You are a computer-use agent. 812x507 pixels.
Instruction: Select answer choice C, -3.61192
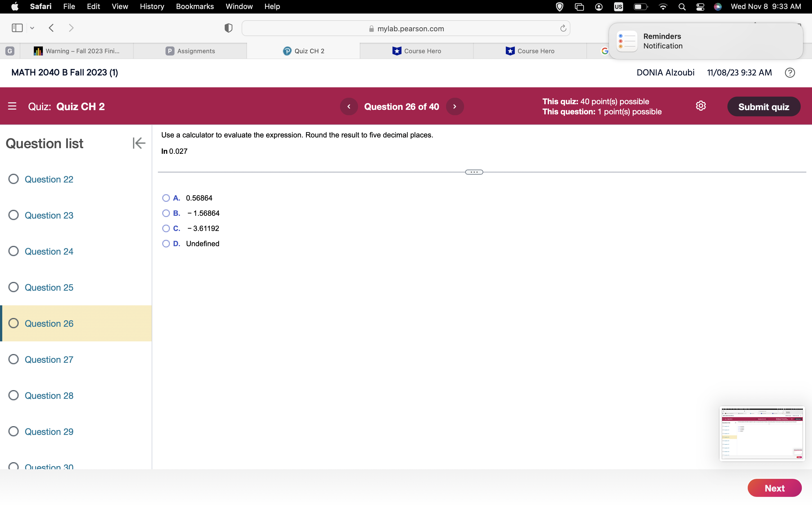166,228
